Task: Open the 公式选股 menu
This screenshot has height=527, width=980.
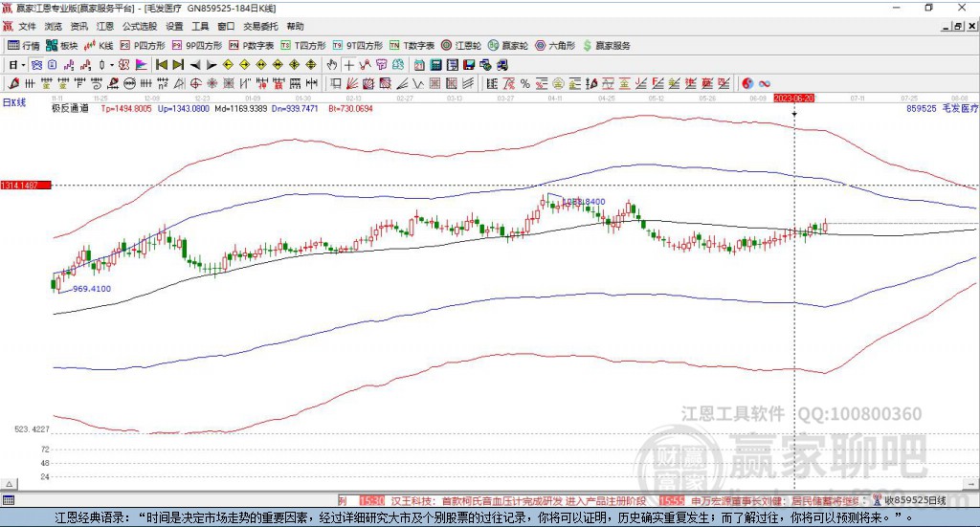Action: (140, 26)
